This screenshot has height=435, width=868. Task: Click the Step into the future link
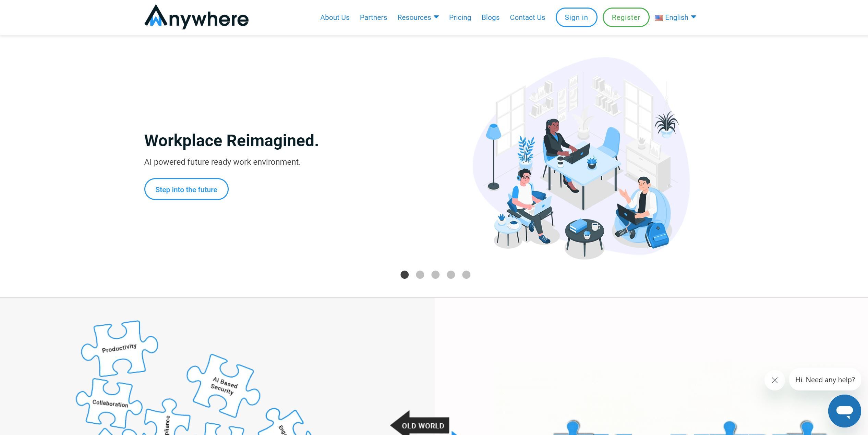tap(186, 189)
